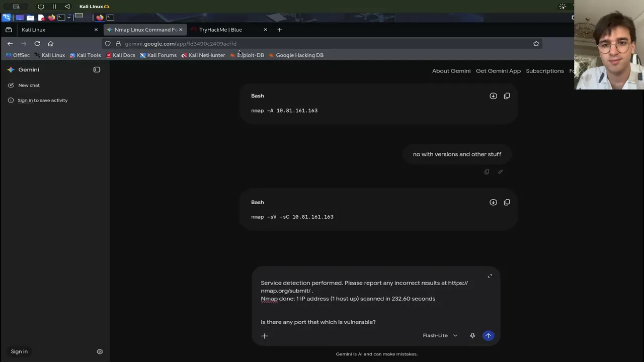
Task: Copy the nmap -A code block
Action: 507,96
